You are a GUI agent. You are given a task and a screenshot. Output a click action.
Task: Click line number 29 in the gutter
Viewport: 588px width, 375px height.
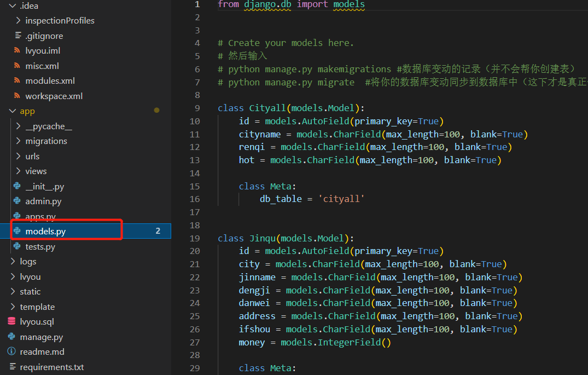(x=195, y=368)
